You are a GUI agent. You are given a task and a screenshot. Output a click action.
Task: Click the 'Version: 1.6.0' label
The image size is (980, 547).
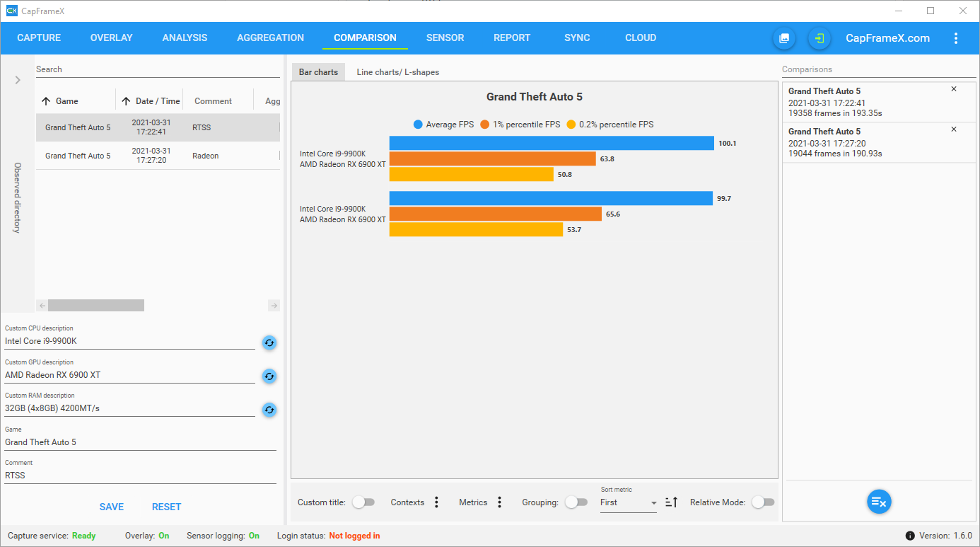pos(945,536)
